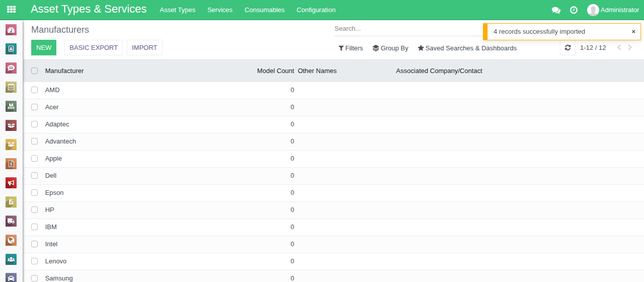Image resolution: width=644 pixels, height=282 pixels.
Task: Open the Consumables menu
Action: pos(265,10)
